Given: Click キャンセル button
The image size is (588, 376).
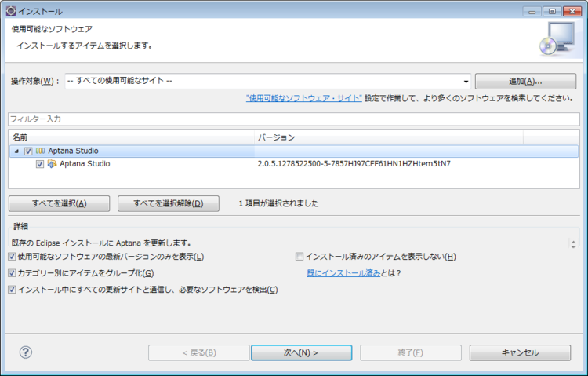Looking at the screenshot, I should pos(520,352).
